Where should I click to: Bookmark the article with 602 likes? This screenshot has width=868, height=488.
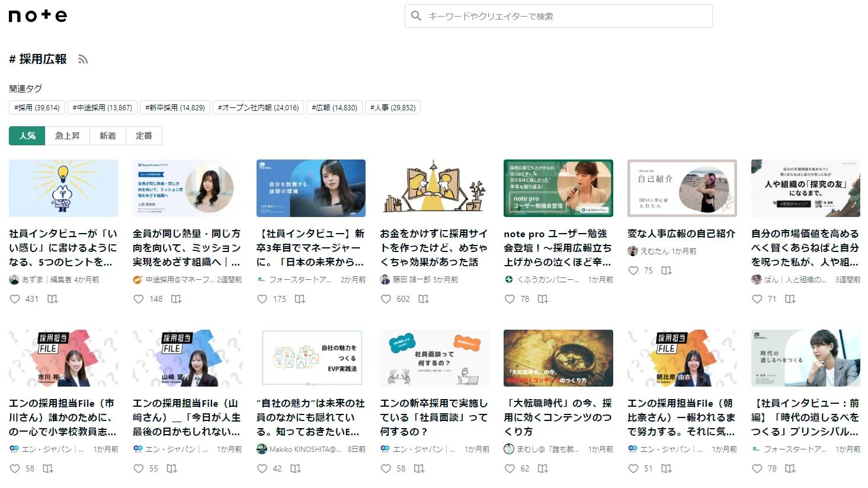click(424, 299)
